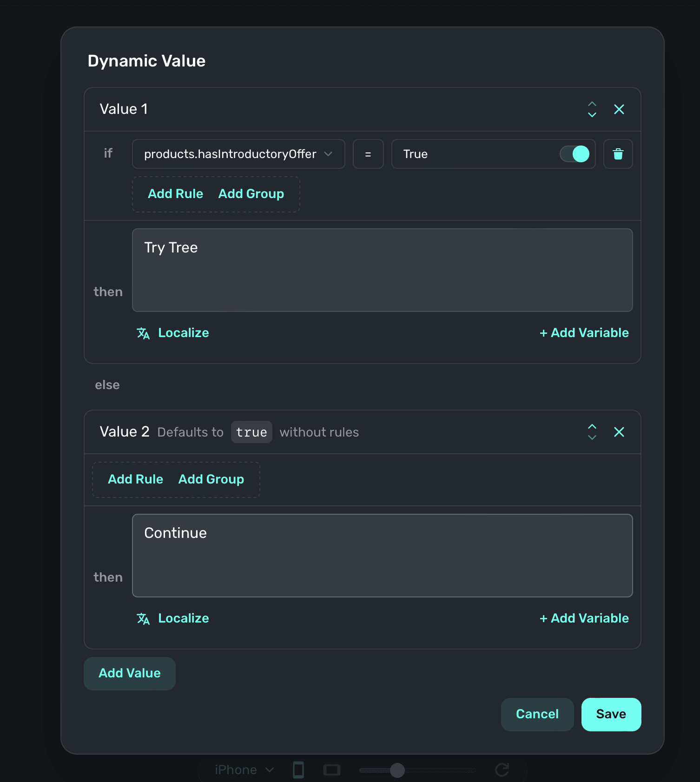Toggle the True switch off
The width and height of the screenshot is (700, 782).
pos(575,154)
